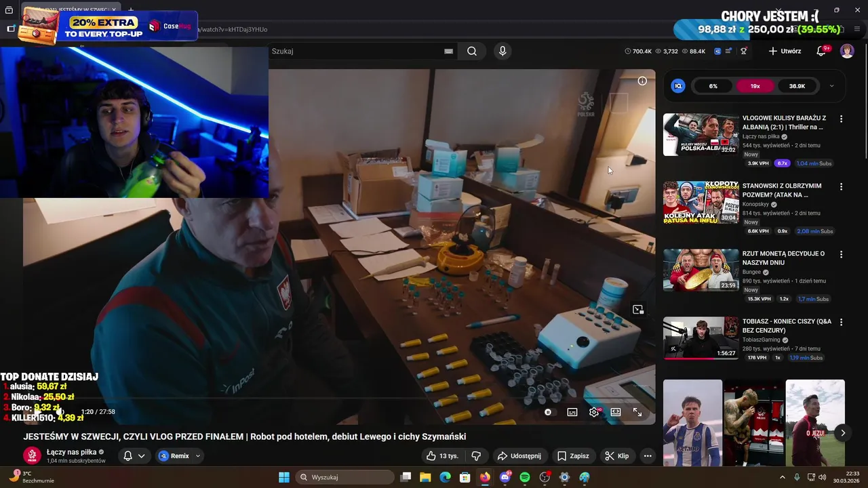Open options for VLOGOWE KULISY BARAŻU video
Image resolution: width=868 pixels, height=488 pixels.
(x=841, y=119)
